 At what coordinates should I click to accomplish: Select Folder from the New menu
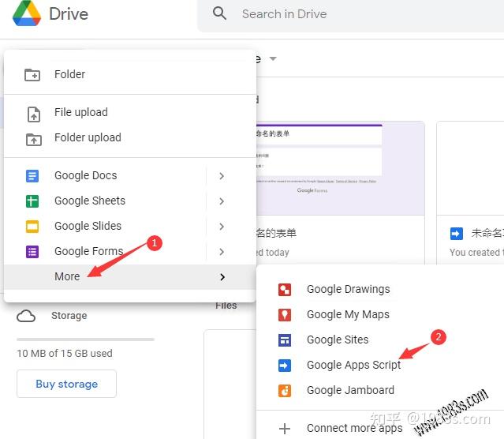point(130,74)
